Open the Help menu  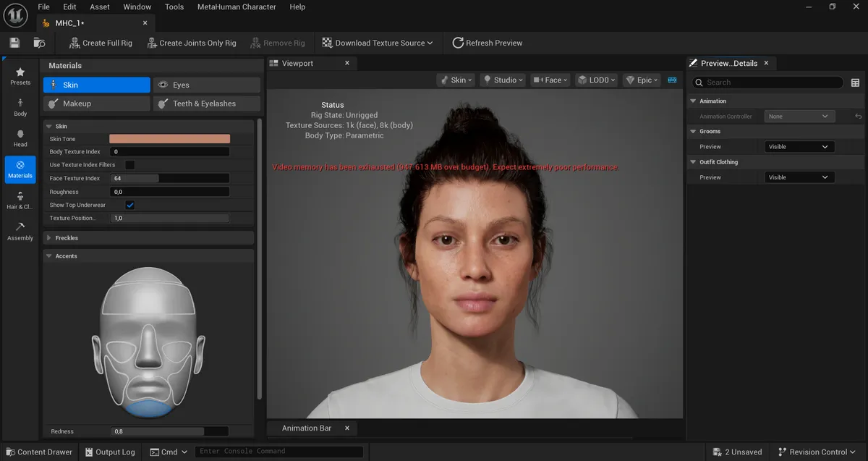pyautogui.click(x=297, y=7)
